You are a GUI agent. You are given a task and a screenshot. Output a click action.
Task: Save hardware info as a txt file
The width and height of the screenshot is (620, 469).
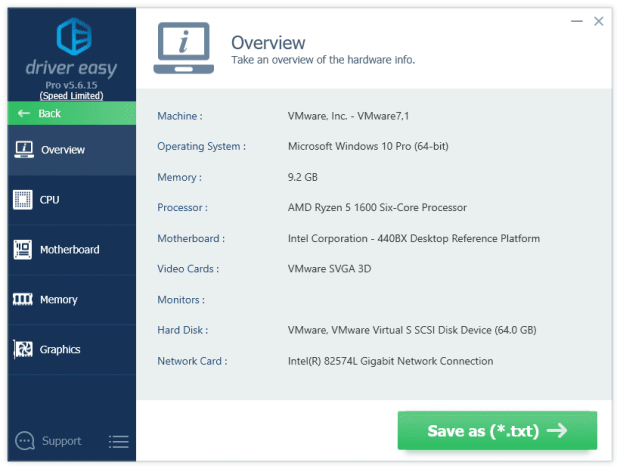click(497, 431)
